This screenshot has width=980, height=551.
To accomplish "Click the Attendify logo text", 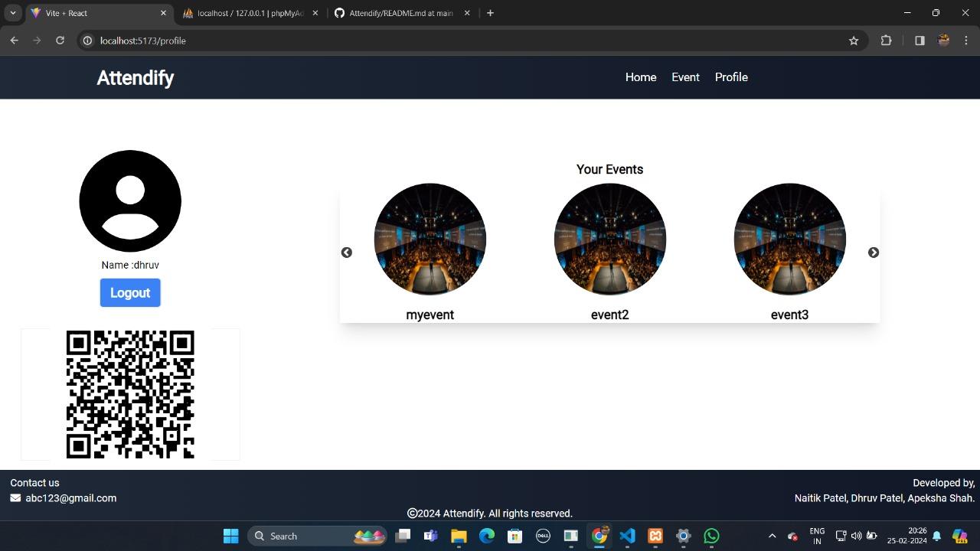I will click(x=136, y=78).
